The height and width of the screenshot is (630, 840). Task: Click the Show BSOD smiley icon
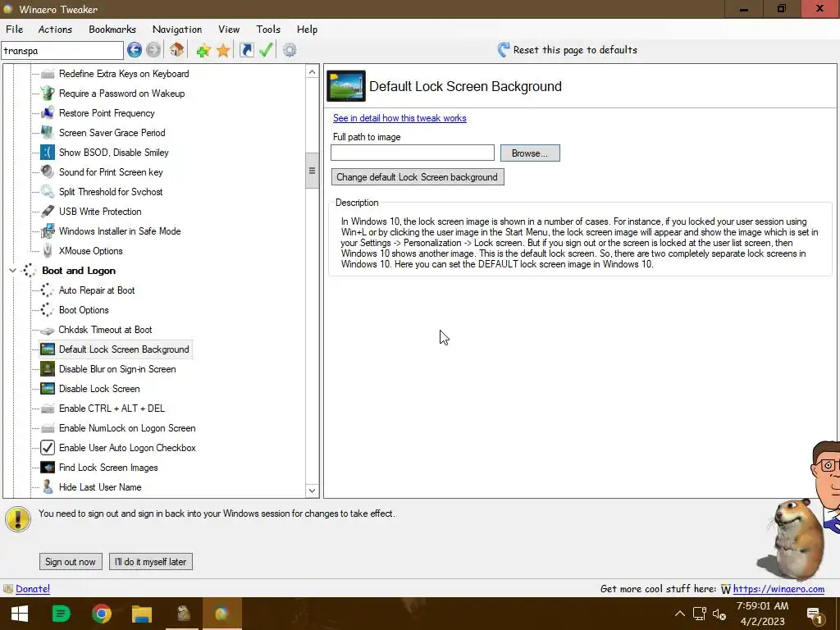pos(48,153)
